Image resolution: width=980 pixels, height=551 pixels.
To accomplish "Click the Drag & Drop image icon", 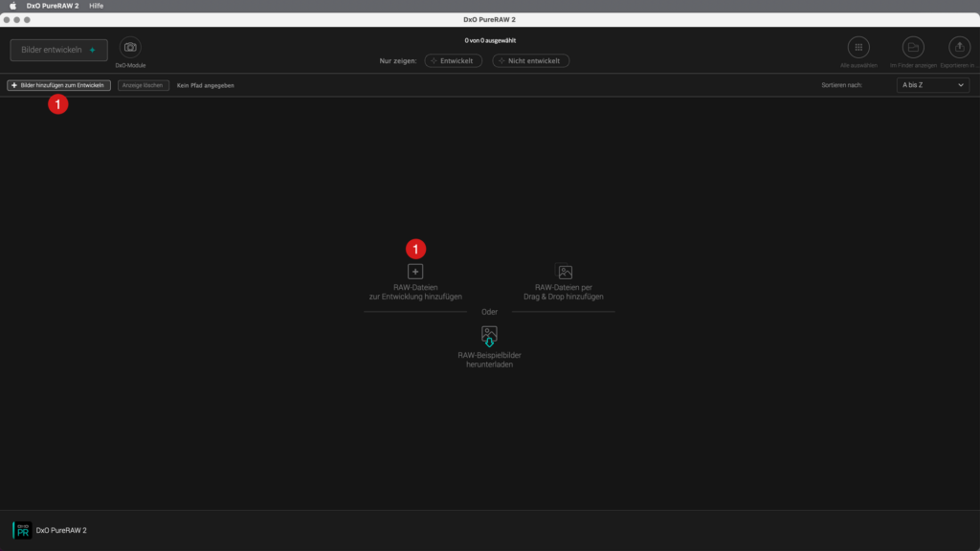I will 565,272.
